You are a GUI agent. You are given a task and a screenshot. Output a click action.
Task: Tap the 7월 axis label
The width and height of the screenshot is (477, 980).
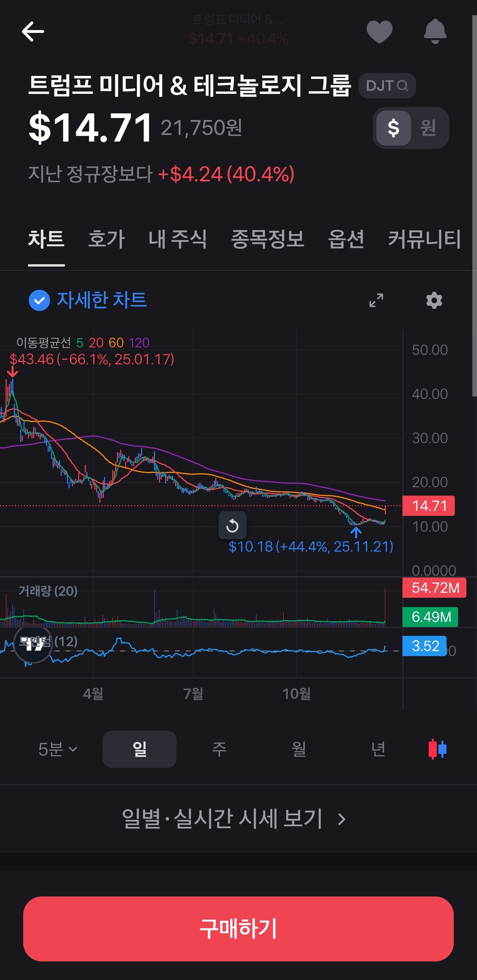193,694
